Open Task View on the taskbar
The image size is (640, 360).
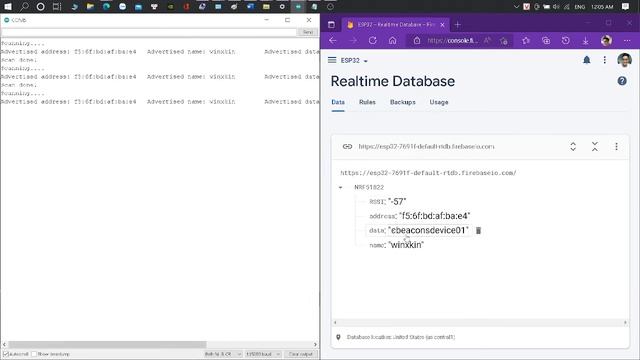click(57, 7)
